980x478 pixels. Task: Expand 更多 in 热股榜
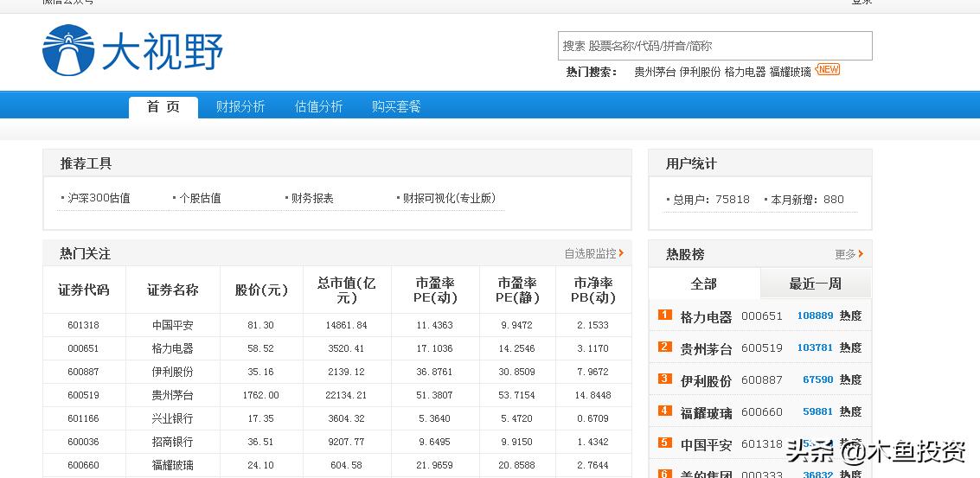click(x=849, y=254)
